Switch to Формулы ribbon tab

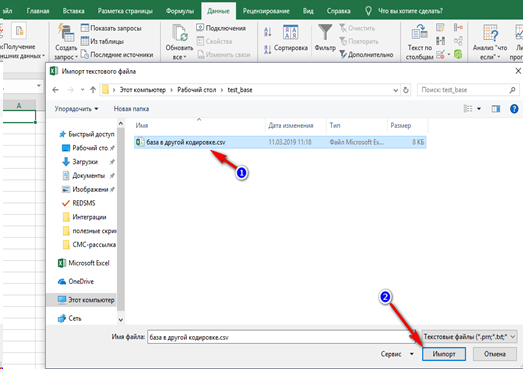[180, 11]
